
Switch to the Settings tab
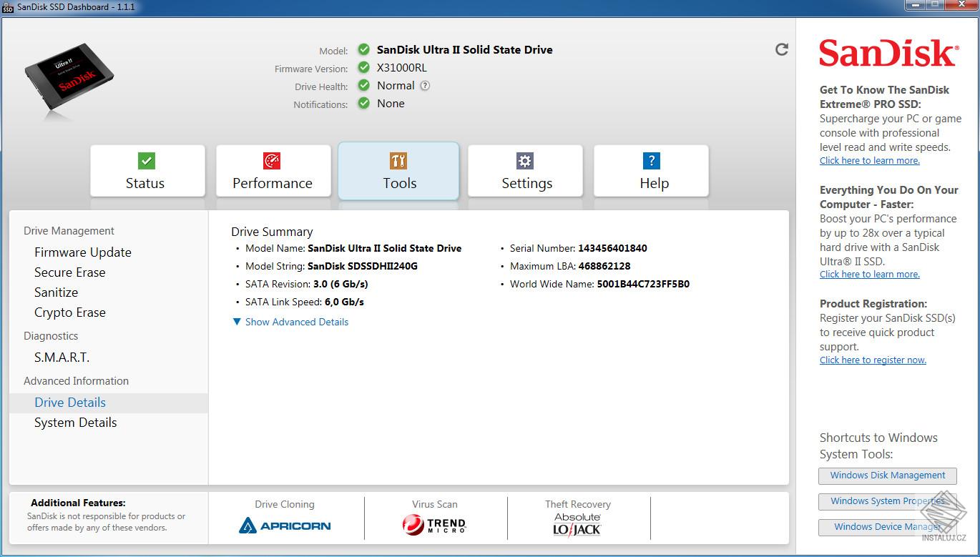[525, 182]
